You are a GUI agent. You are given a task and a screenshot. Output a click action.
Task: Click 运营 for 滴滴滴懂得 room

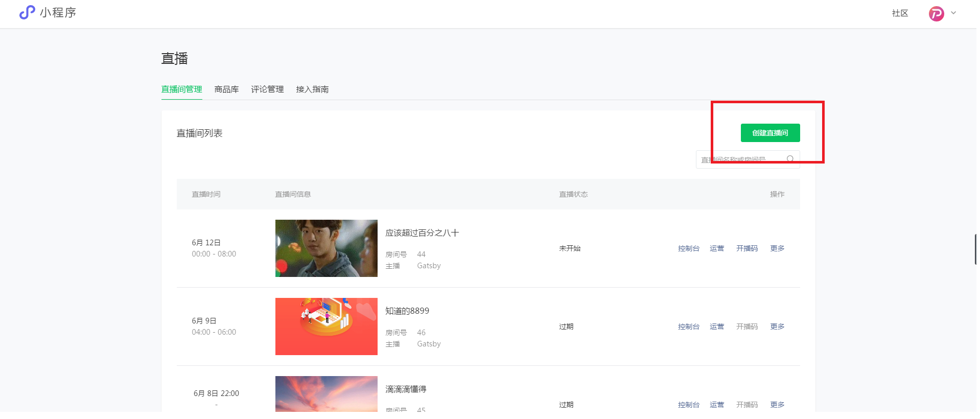click(716, 405)
